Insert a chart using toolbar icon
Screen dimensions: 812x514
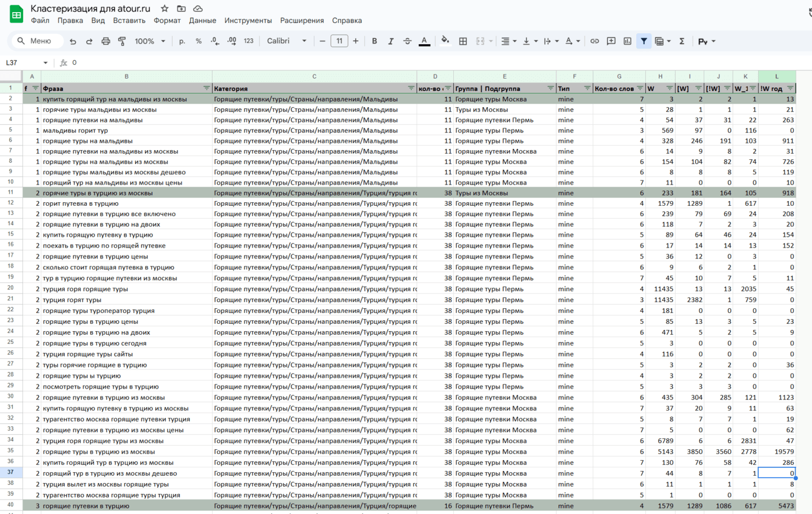click(x=627, y=41)
